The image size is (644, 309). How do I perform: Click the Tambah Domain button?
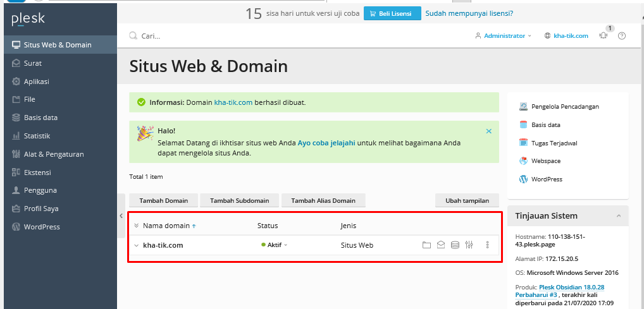click(x=163, y=201)
